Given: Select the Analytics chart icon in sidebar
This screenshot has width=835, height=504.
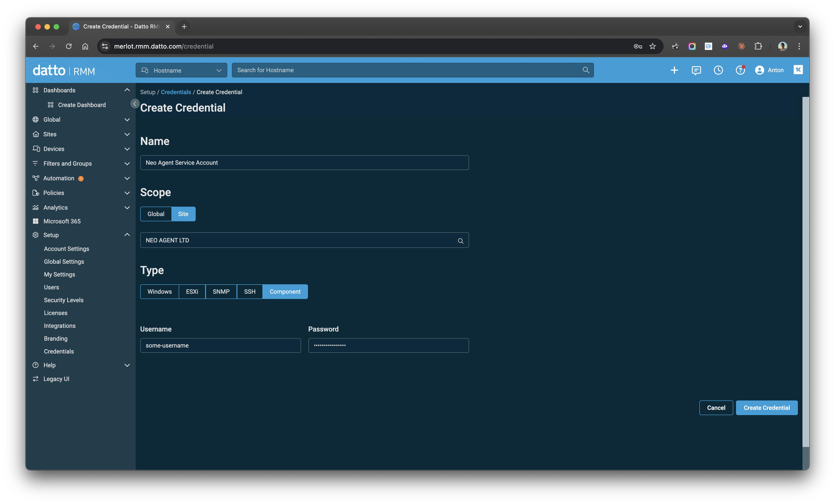Looking at the screenshot, I should coord(36,207).
